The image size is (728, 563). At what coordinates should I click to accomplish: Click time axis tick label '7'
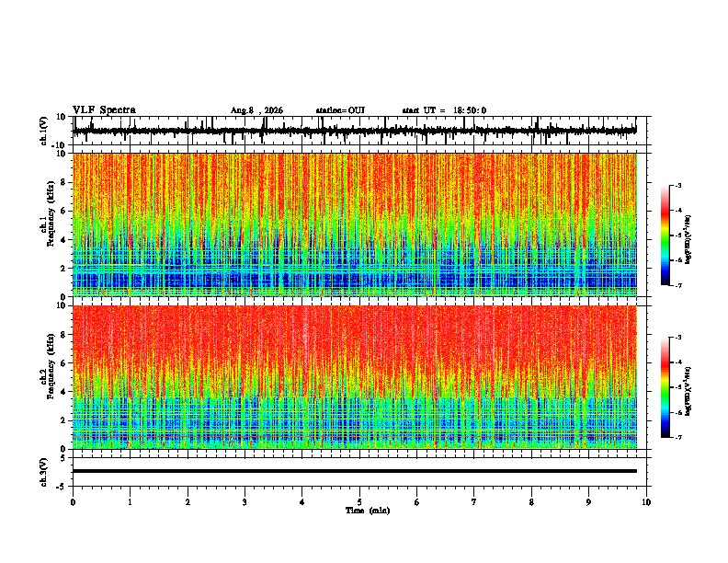pyautogui.click(x=474, y=502)
